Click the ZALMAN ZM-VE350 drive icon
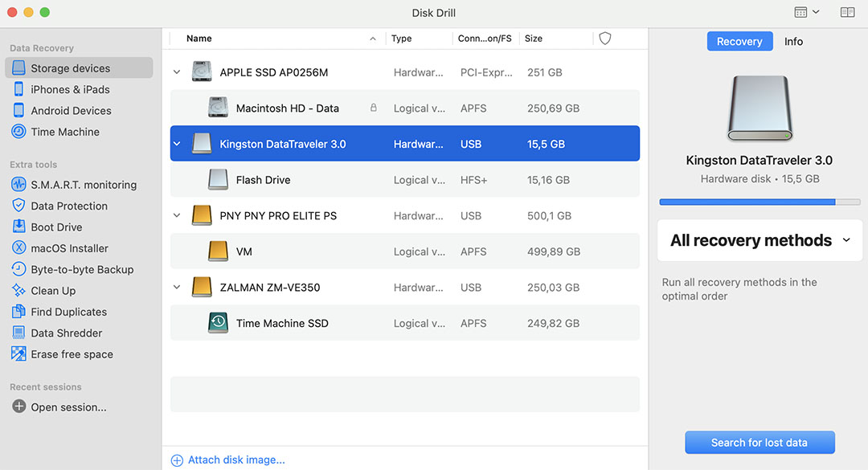This screenshot has width=868, height=470. pos(202,288)
